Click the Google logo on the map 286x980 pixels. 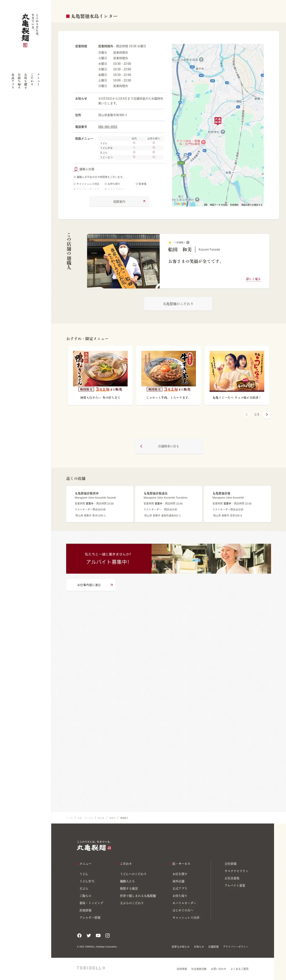pyautogui.click(x=180, y=204)
